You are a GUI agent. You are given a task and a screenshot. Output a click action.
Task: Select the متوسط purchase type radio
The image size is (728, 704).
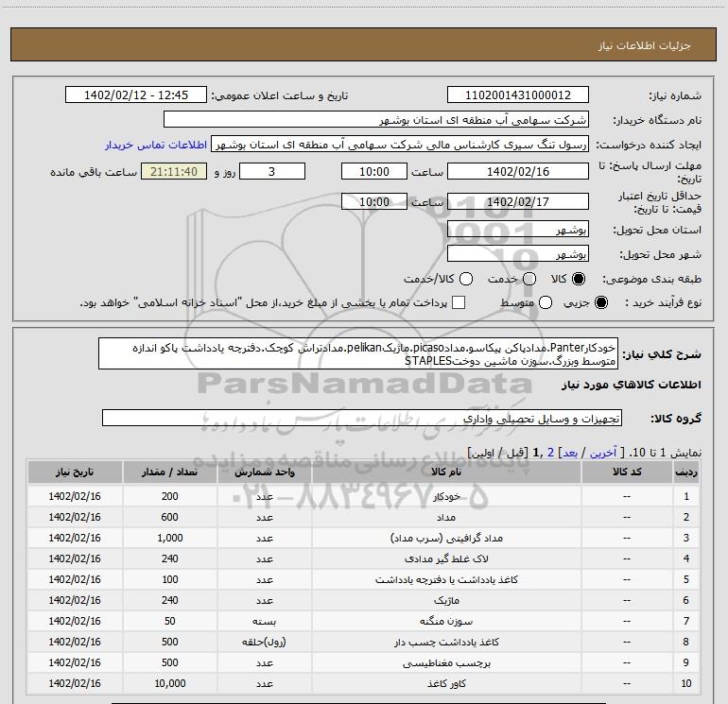[x=546, y=302]
